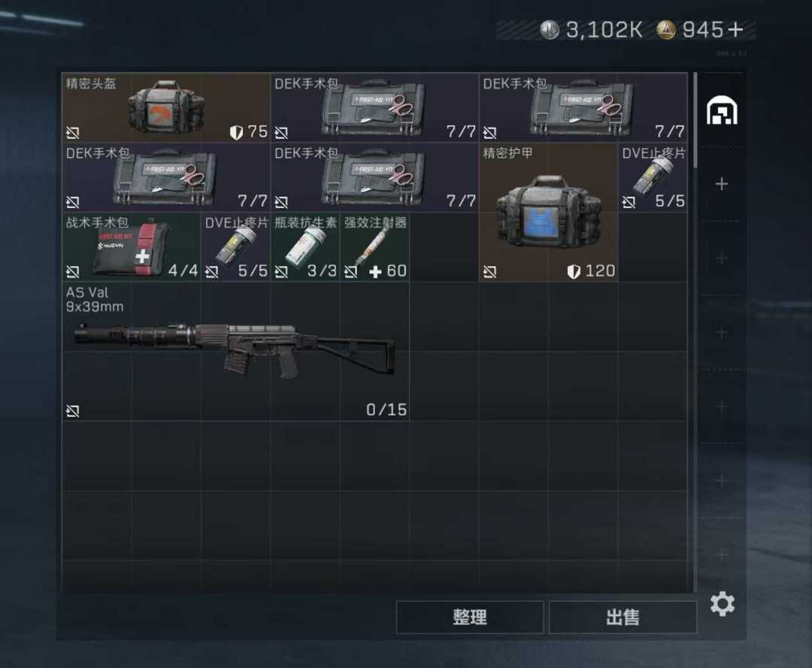Select the 强效注射器 injector item

[x=374, y=246]
